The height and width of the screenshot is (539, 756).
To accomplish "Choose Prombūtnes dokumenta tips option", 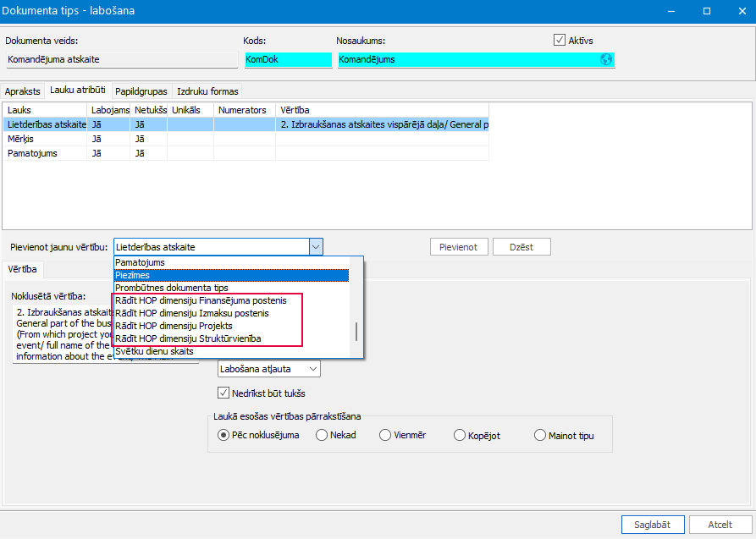I will pos(231,288).
